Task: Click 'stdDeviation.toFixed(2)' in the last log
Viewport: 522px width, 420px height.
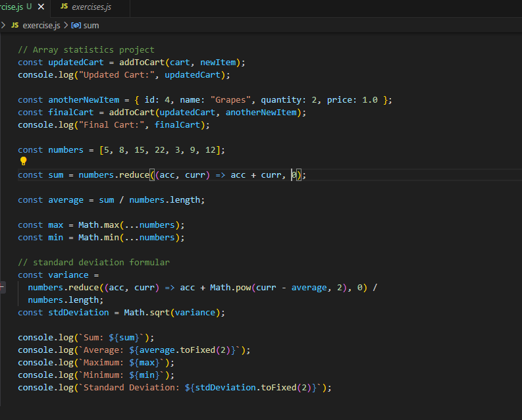Action: pos(253,387)
